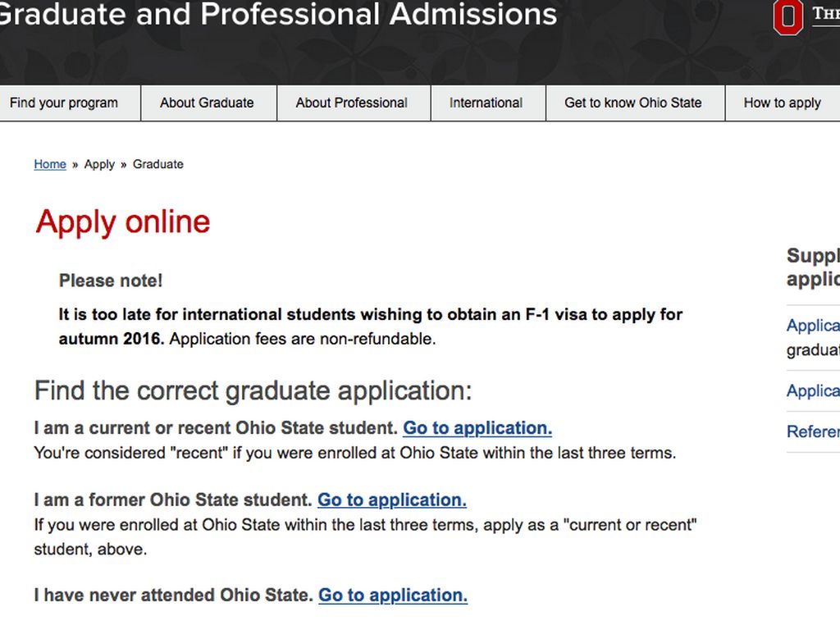Image resolution: width=840 pixels, height=630 pixels.
Task: Click the Graduate breadcrumb item
Action: (x=158, y=164)
